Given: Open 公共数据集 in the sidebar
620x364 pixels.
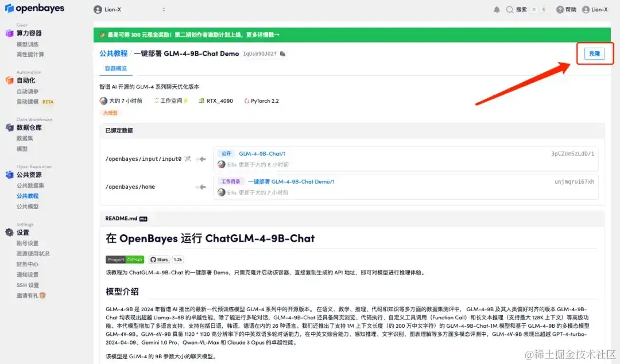Looking at the screenshot, I should click(x=30, y=185).
